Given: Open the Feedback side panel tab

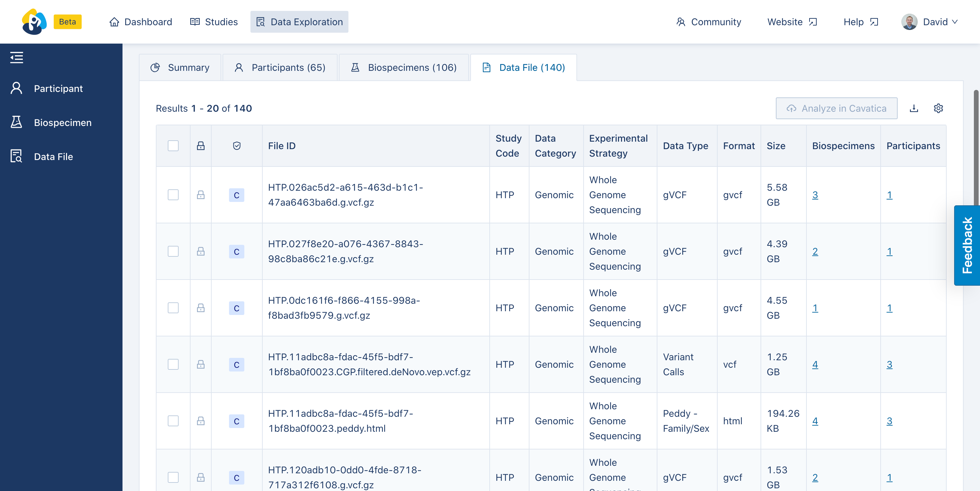Looking at the screenshot, I should pos(967,245).
